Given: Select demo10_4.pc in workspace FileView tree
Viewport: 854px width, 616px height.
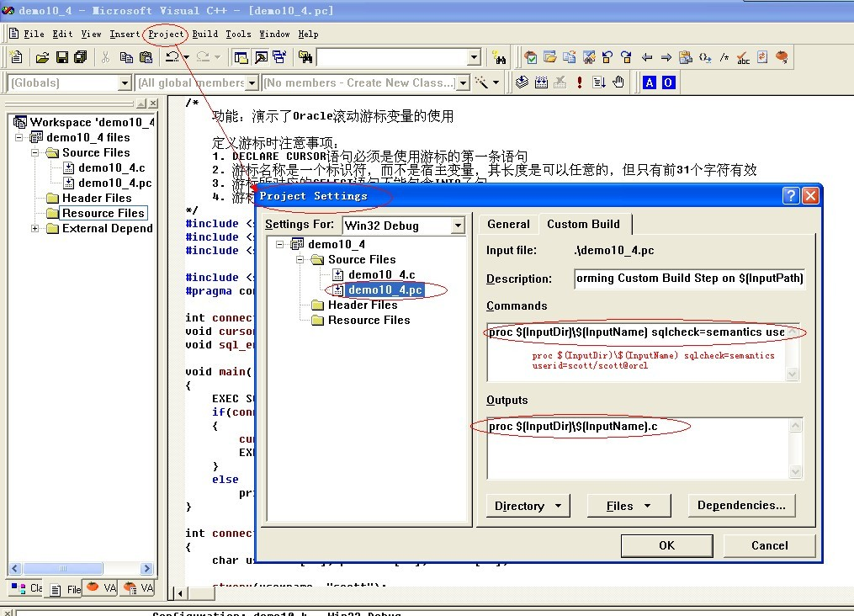Looking at the screenshot, I should 115,183.
